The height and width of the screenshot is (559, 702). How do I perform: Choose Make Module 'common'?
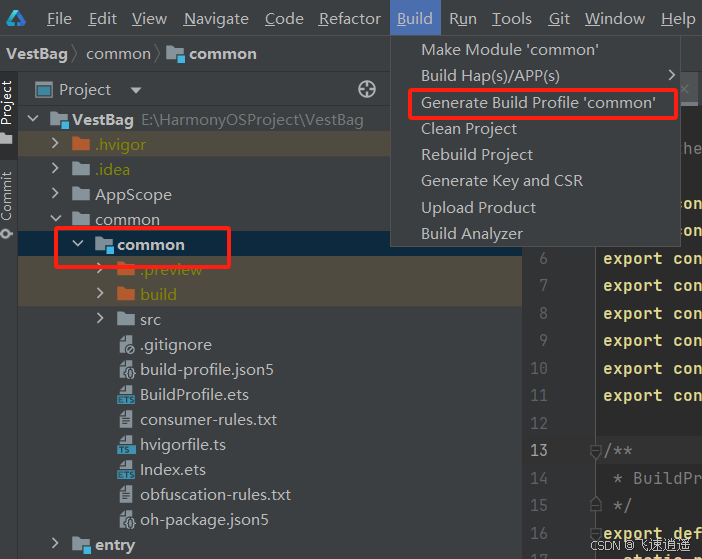(535, 50)
